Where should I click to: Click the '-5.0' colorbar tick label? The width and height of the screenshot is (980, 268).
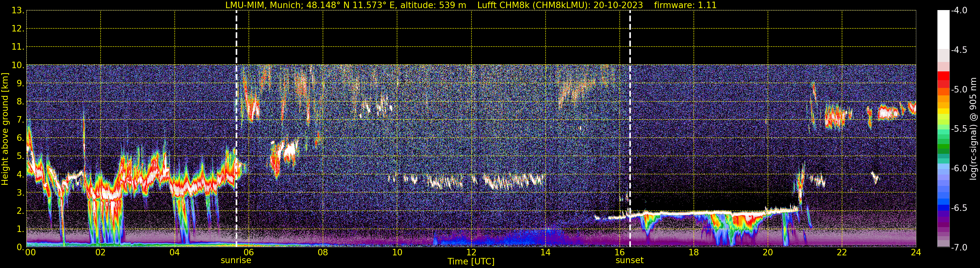[x=959, y=90]
